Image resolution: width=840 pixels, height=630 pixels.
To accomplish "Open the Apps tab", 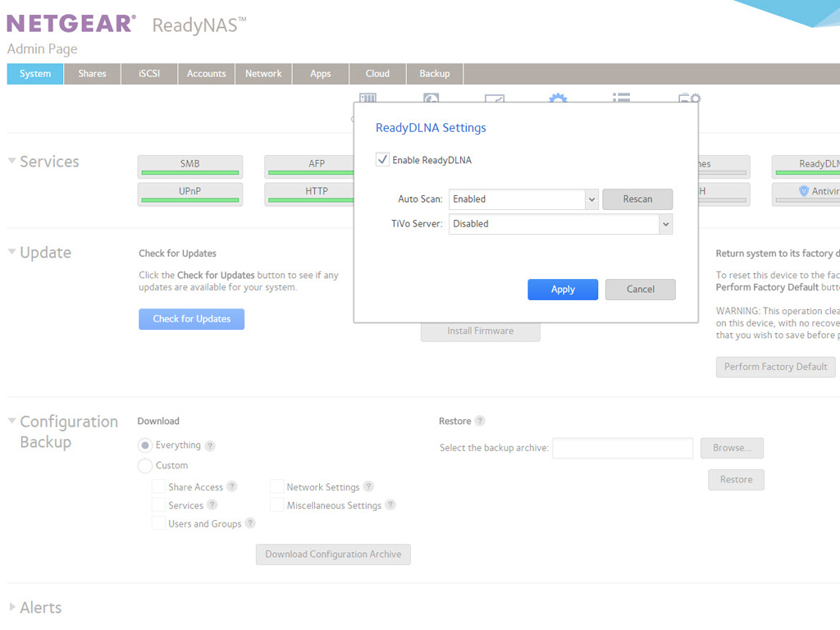I will pyautogui.click(x=321, y=74).
